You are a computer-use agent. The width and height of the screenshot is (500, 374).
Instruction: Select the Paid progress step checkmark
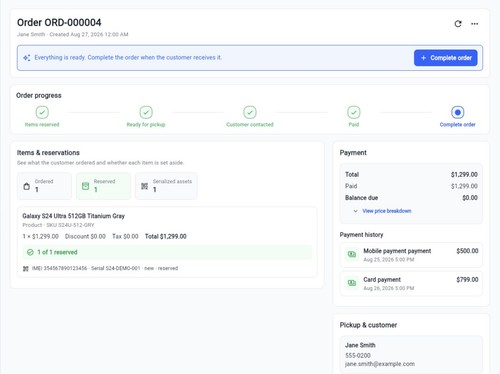click(x=354, y=112)
